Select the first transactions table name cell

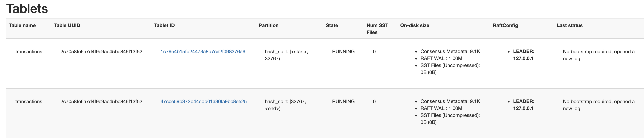coord(29,51)
